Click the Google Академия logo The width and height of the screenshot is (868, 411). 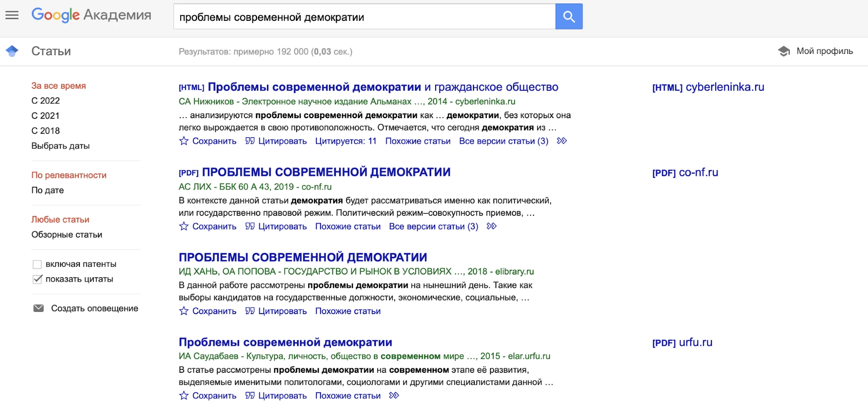click(x=91, y=15)
